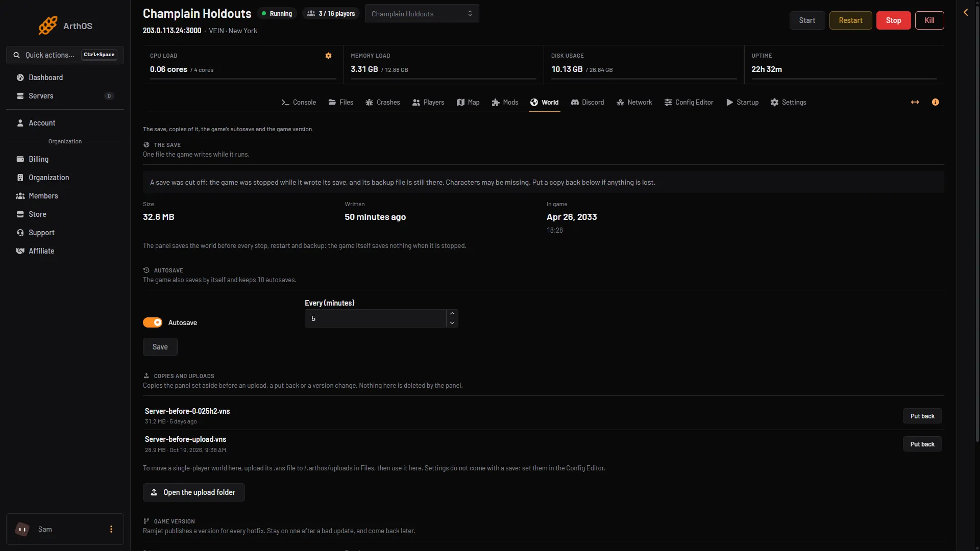Switch to the Console tab
Image resolution: width=980 pixels, height=551 pixels.
pos(299,102)
